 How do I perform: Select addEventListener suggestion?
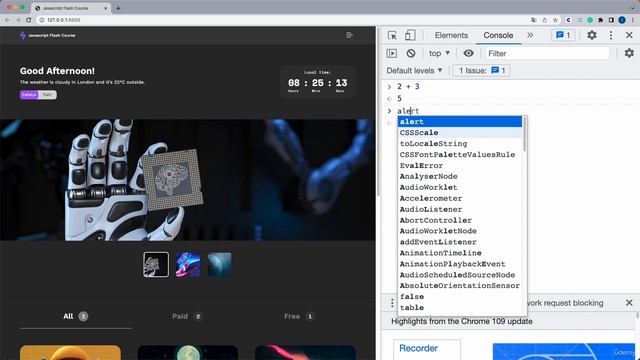pos(460,242)
